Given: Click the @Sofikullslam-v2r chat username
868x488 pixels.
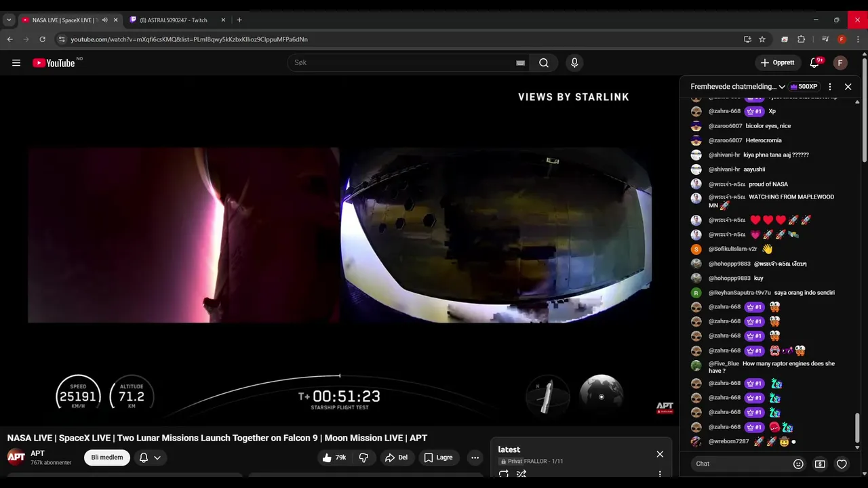Looking at the screenshot, I should pyautogui.click(x=732, y=249).
